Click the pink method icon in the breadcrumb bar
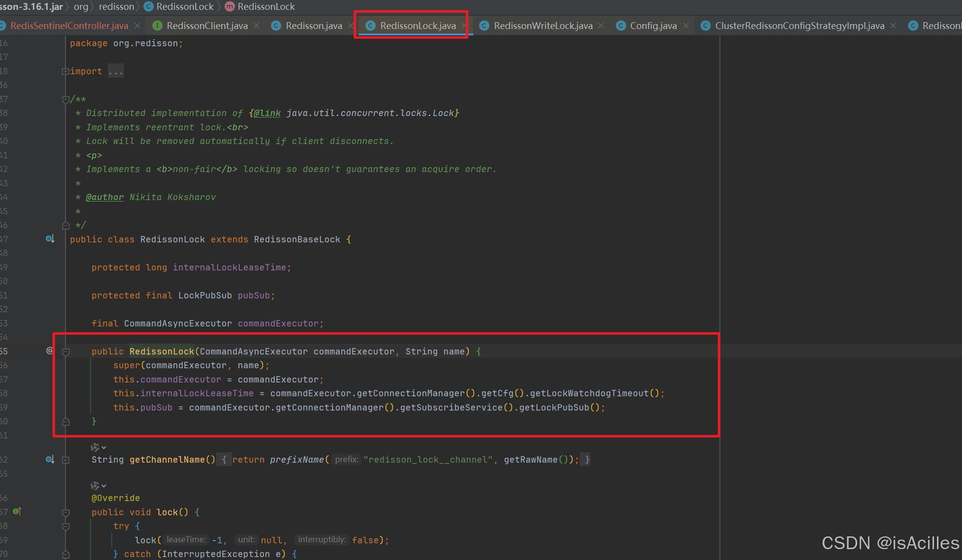This screenshot has height=560, width=962. (229, 6)
